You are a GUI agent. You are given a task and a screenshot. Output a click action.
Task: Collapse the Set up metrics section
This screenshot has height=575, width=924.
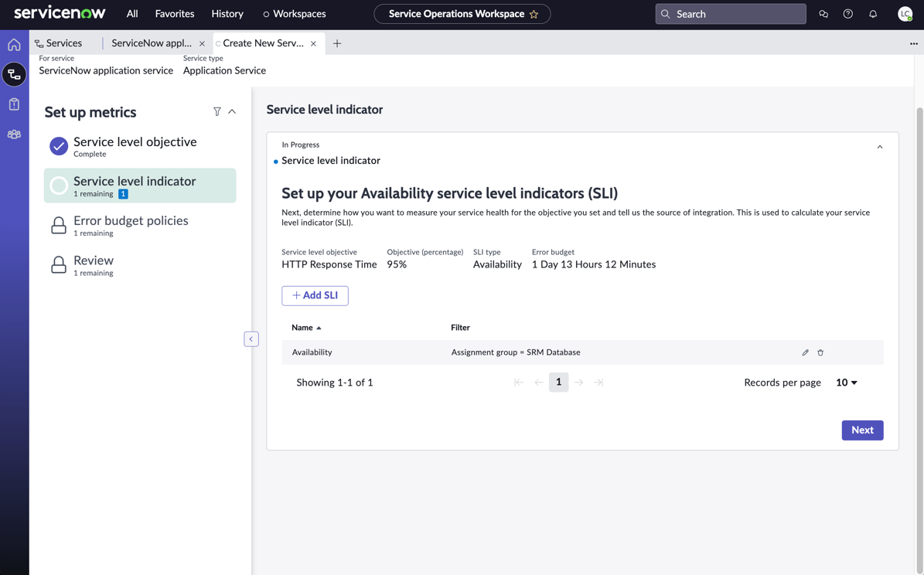(x=232, y=111)
